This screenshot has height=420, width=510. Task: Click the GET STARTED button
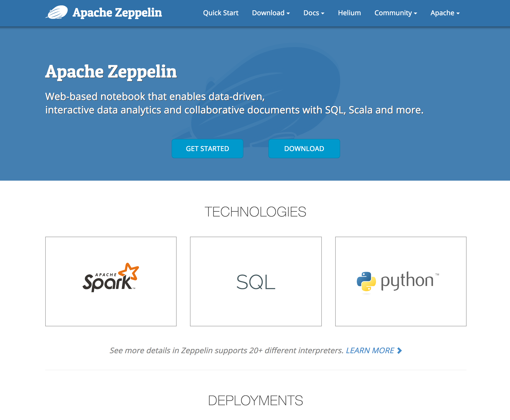[207, 149]
